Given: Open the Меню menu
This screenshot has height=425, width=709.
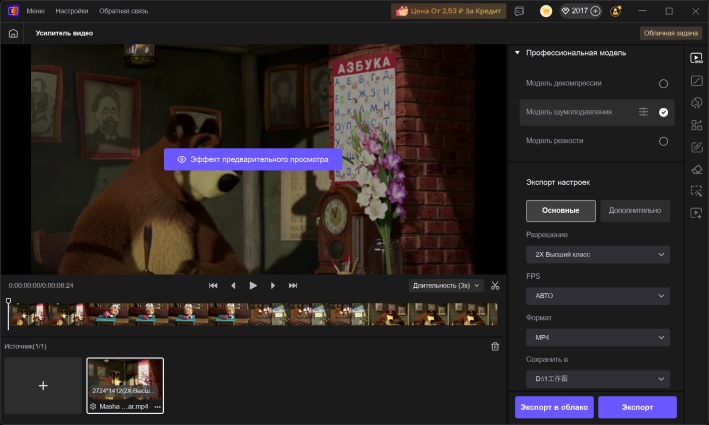Looking at the screenshot, I should (x=35, y=11).
